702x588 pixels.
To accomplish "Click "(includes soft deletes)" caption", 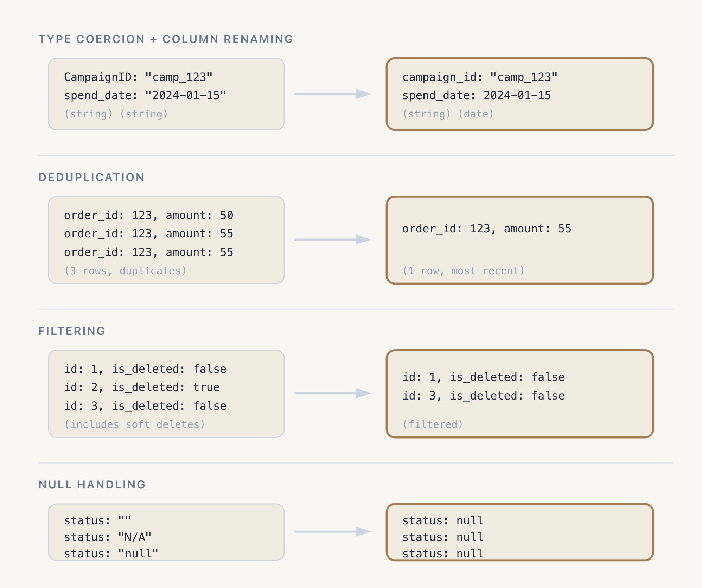I will (x=134, y=424).
